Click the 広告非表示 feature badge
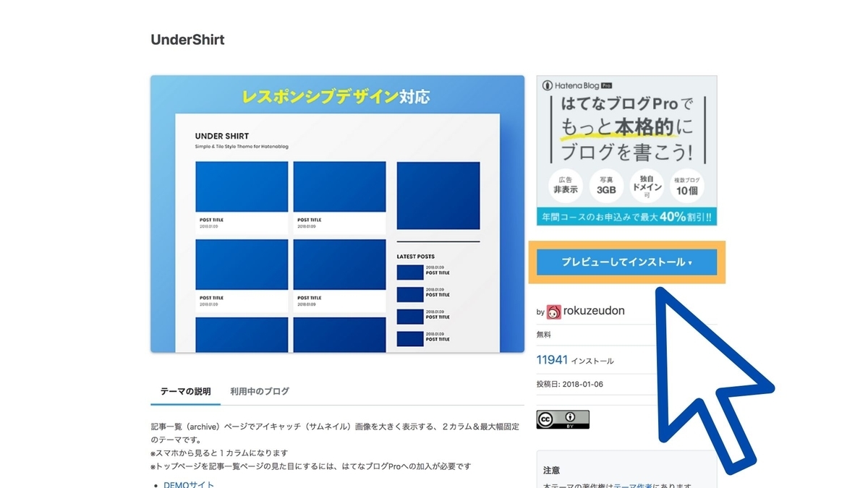The width and height of the screenshot is (868, 488). pyautogui.click(x=565, y=185)
